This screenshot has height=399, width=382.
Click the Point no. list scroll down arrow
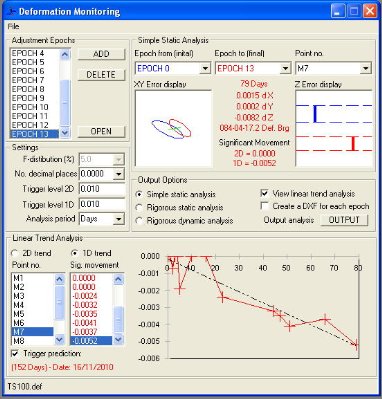coord(59,340)
